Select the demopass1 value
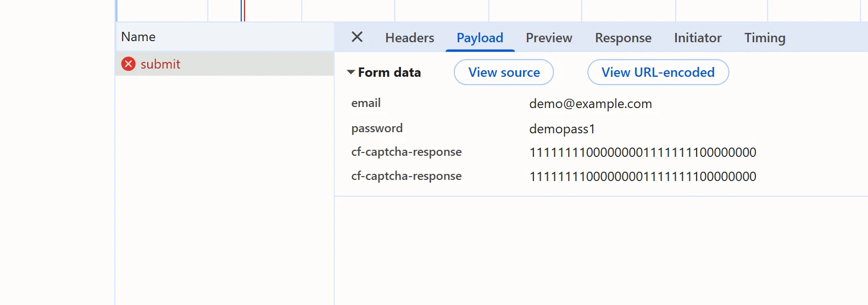 pyautogui.click(x=562, y=129)
